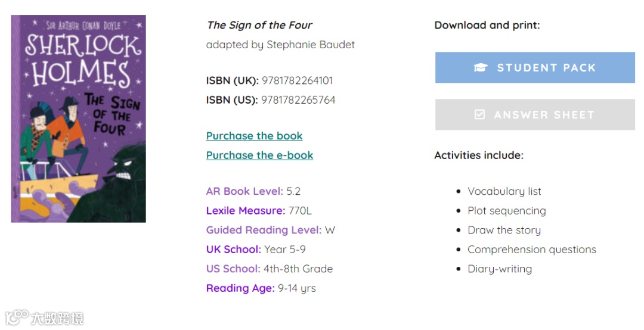Click the title 'The Sign of the Four'
This screenshot has height=330, width=644.
pyautogui.click(x=259, y=25)
